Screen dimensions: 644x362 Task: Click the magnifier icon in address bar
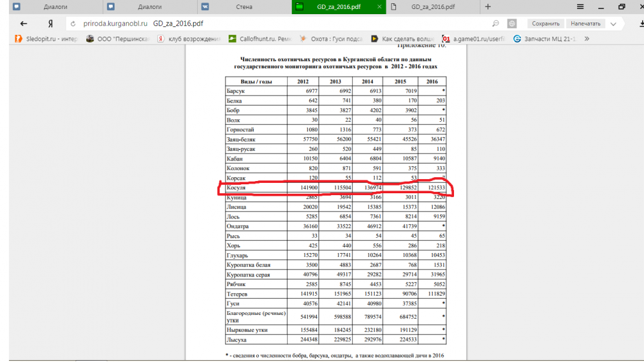click(495, 23)
